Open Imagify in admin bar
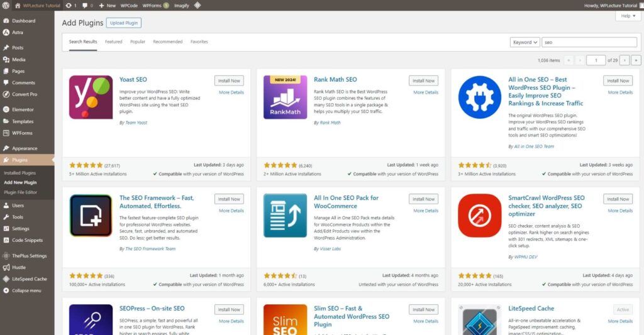The height and width of the screenshot is (335, 644). click(182, 5)
